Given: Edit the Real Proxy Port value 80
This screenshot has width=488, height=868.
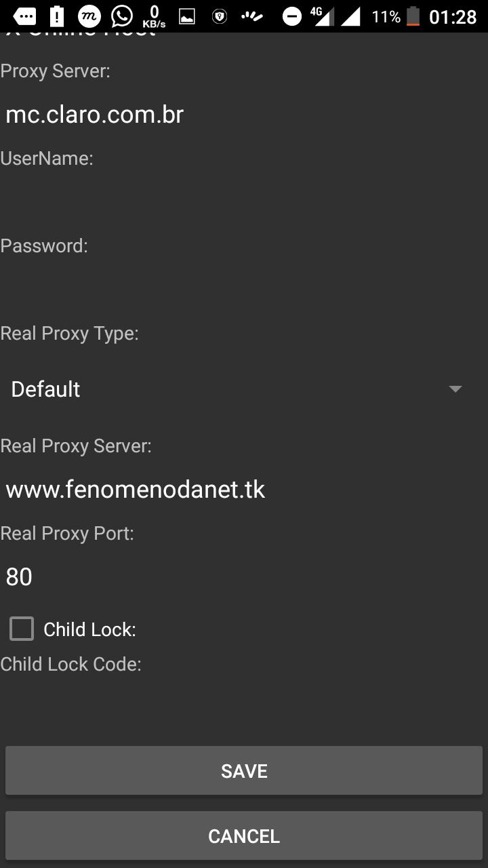Looking at the screenshot, I should point(244,577).
